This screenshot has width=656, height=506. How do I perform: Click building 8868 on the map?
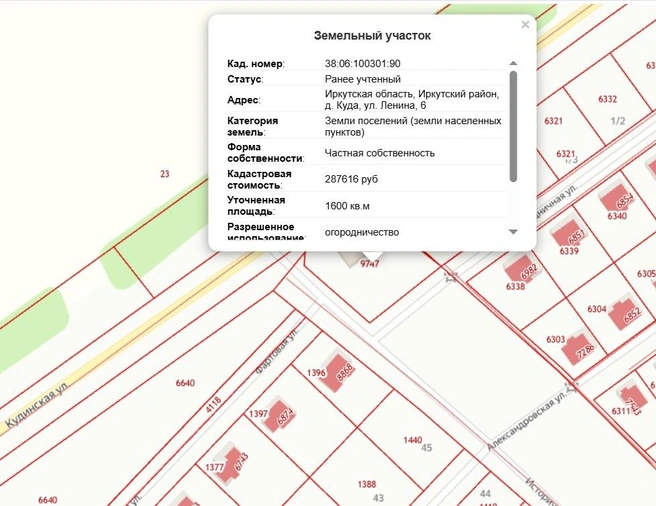coord(339,372)
